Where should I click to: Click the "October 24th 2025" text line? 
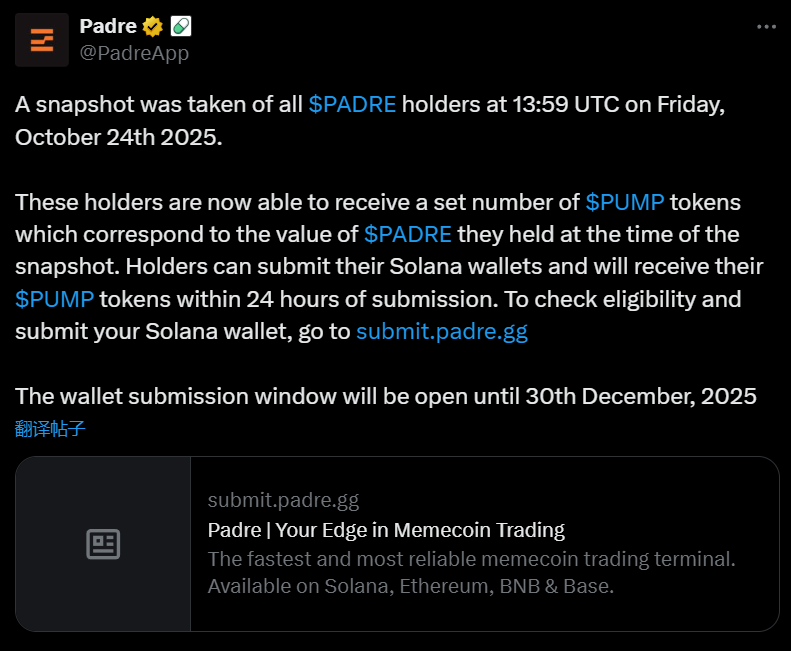coord(118,137)
